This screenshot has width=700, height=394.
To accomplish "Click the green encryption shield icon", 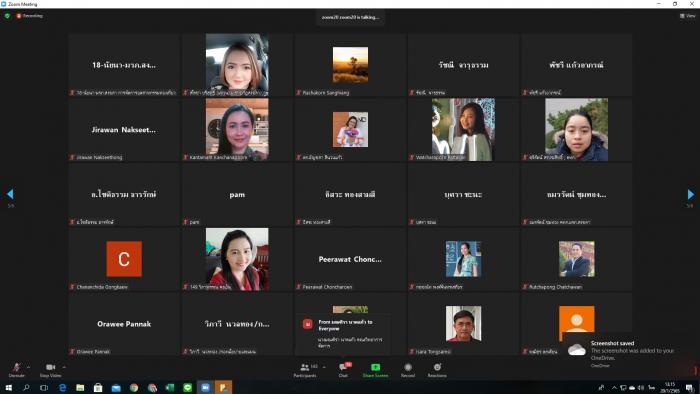I will tap(7, 16).
